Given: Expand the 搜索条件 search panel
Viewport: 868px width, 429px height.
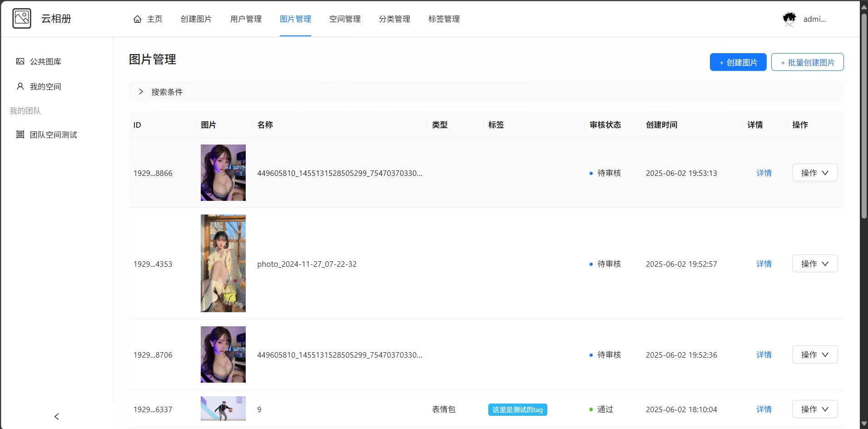Looking at the screenshot, I should (x=141, y=92).
